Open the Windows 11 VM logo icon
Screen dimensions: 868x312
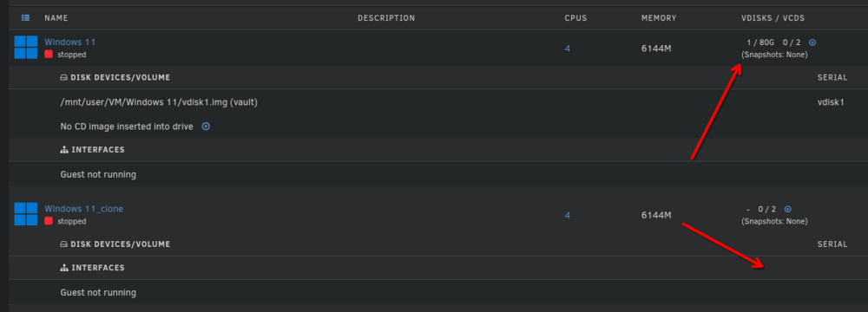coord(25,47)
